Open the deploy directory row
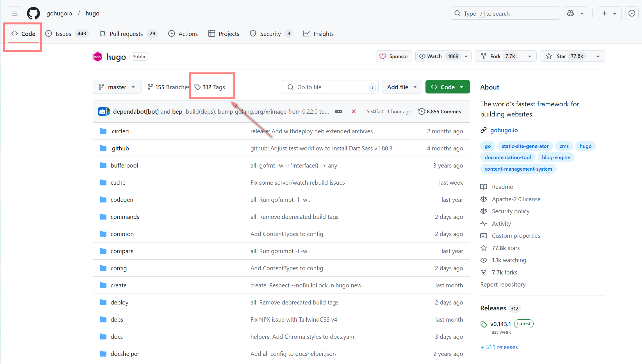The image size is (642, 364). (x=281, y=302)
